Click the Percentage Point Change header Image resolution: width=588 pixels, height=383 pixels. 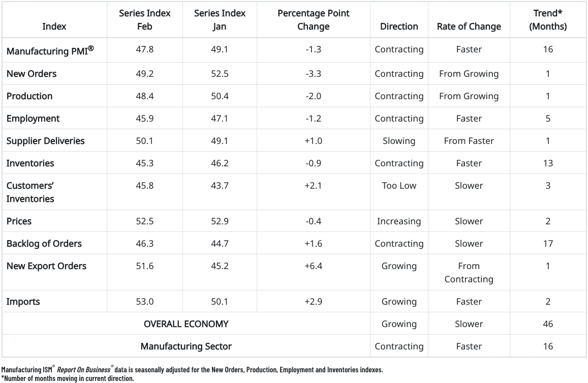click(313, 19)
